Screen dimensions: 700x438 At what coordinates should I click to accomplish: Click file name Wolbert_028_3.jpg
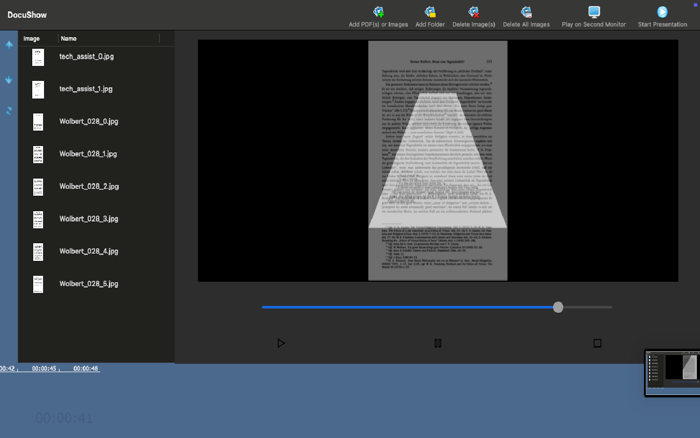click(89, 219)
